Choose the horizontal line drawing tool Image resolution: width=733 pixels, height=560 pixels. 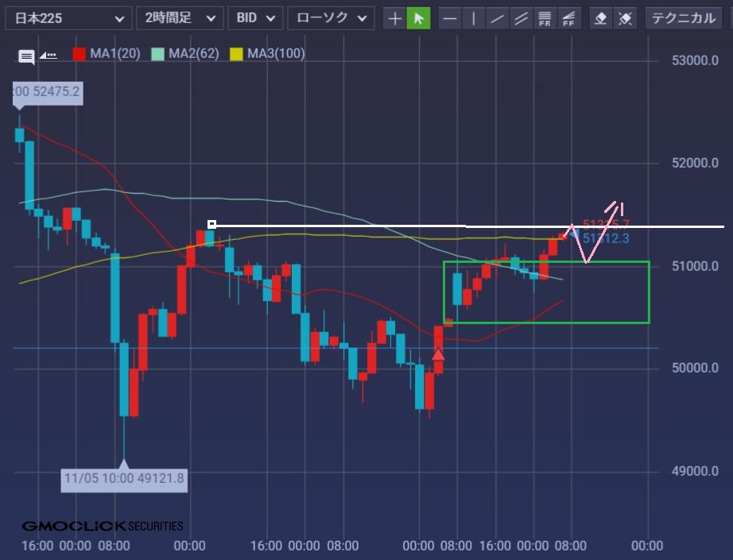[x=450, y=18]
